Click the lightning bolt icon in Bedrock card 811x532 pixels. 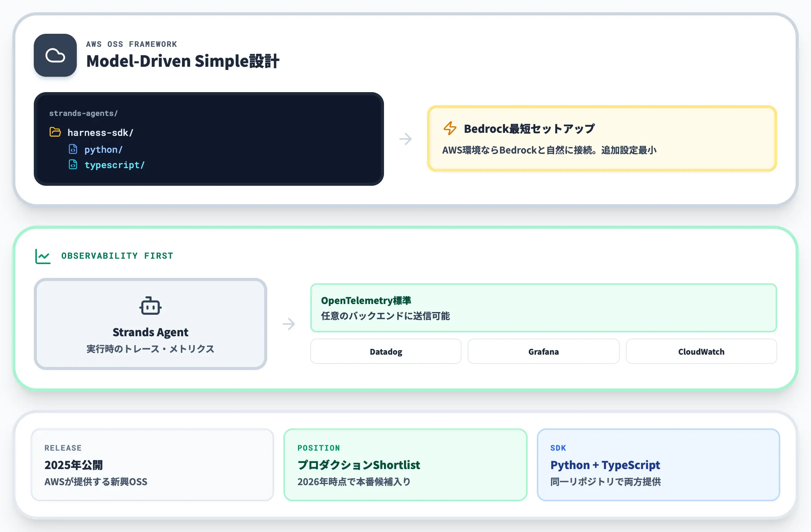(450, 128)
